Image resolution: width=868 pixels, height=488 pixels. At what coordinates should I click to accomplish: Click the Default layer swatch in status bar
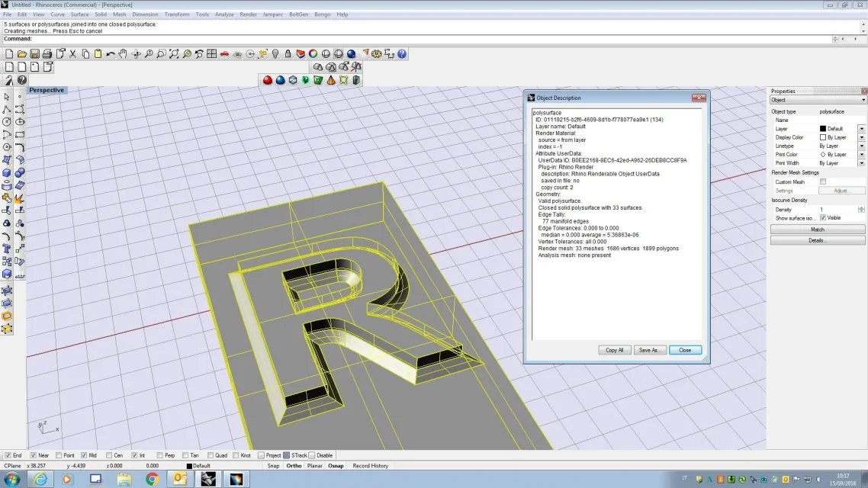[189, 467]
